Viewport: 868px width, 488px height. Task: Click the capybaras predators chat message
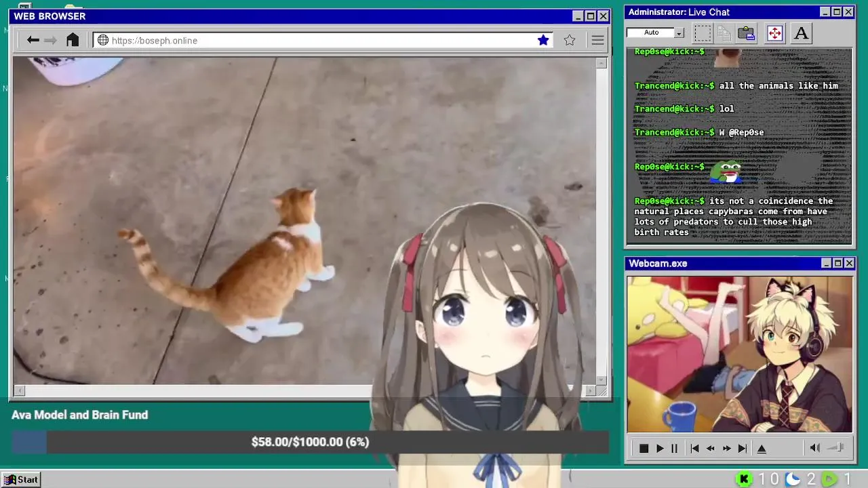click(734, 216)
